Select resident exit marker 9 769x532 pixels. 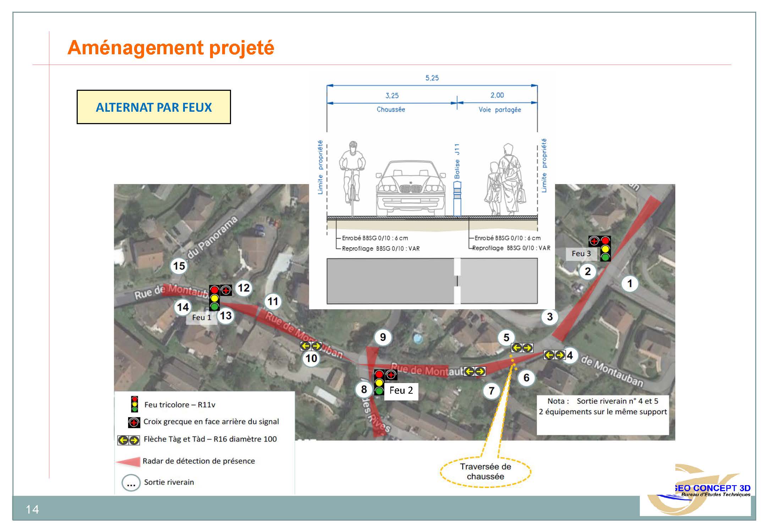(x=383, y=337)
